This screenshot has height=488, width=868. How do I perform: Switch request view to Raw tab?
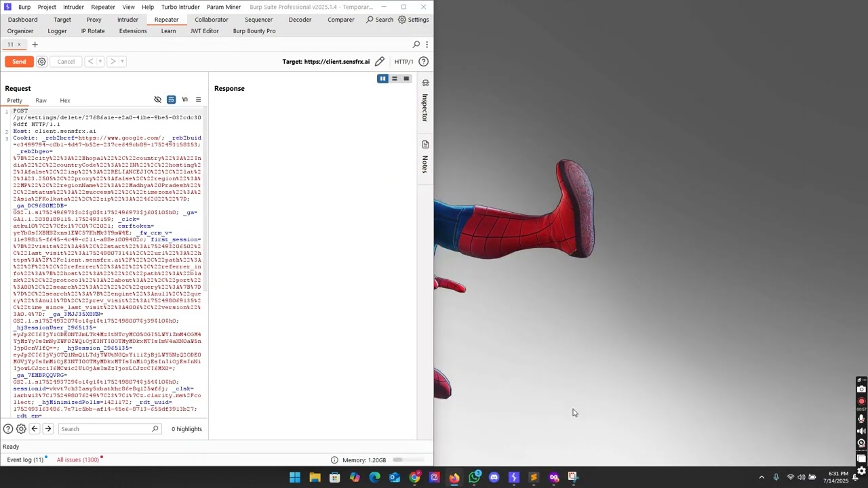(41, 101)
